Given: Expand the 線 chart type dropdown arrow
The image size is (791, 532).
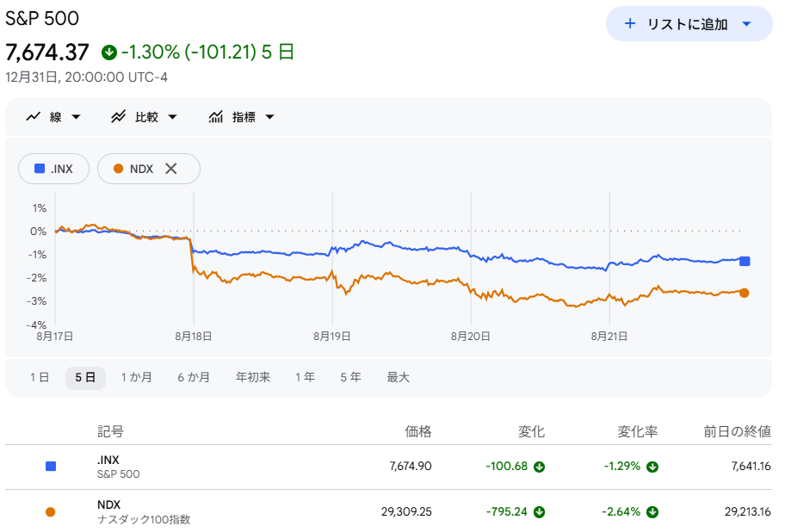Looking at the screenshot, I should [77, 117].
